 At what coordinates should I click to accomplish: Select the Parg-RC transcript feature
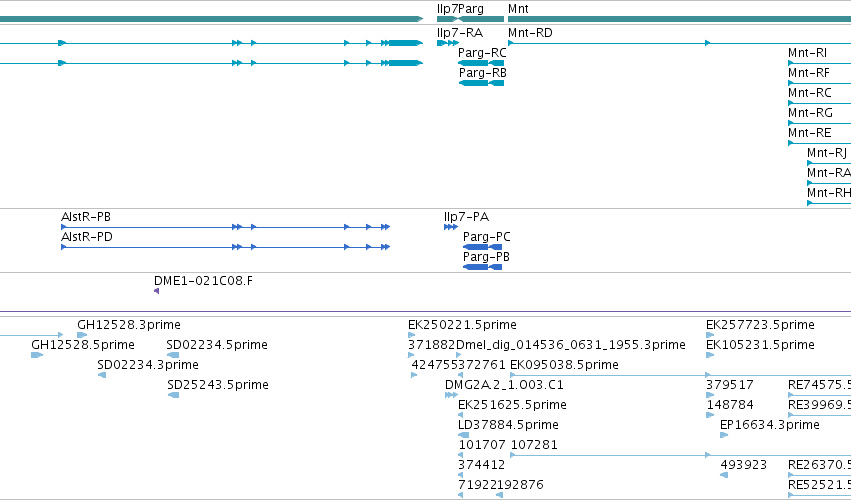(481, 63)
